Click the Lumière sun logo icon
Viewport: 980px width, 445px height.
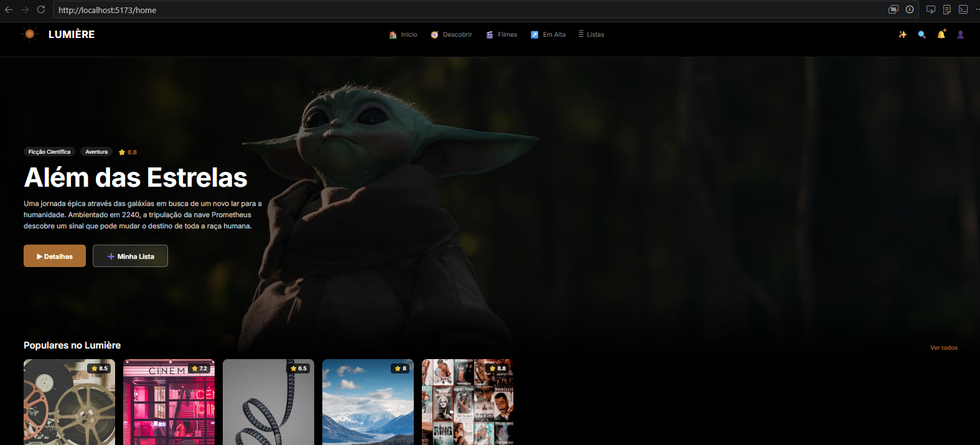pyautogui.click(x=29, y=34)
